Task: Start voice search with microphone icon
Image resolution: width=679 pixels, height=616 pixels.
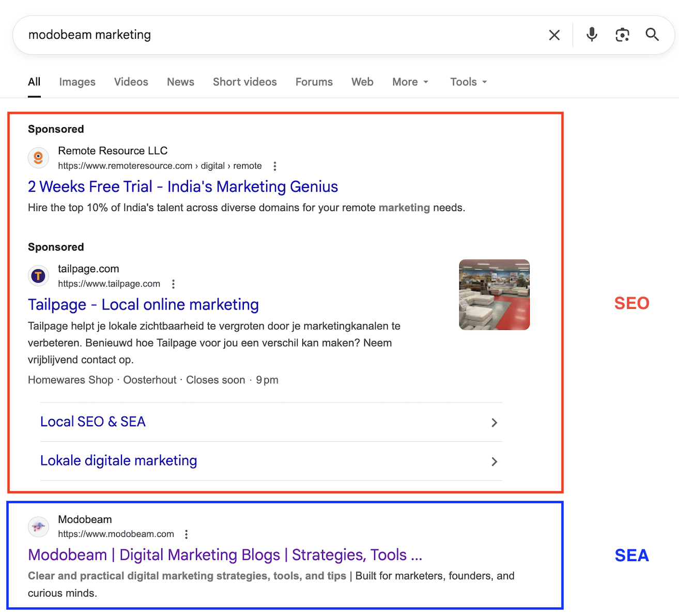Action: 592,35
